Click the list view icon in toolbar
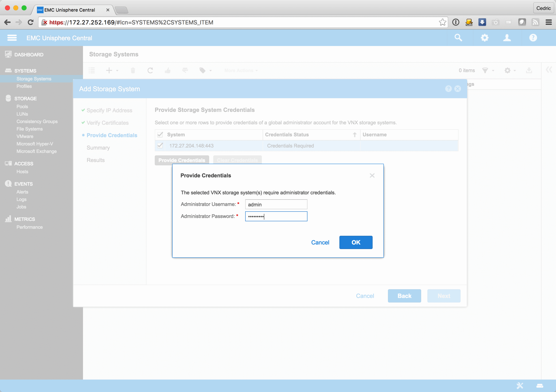The height and width of the screenshot is (392, 556). pos(92,70)
